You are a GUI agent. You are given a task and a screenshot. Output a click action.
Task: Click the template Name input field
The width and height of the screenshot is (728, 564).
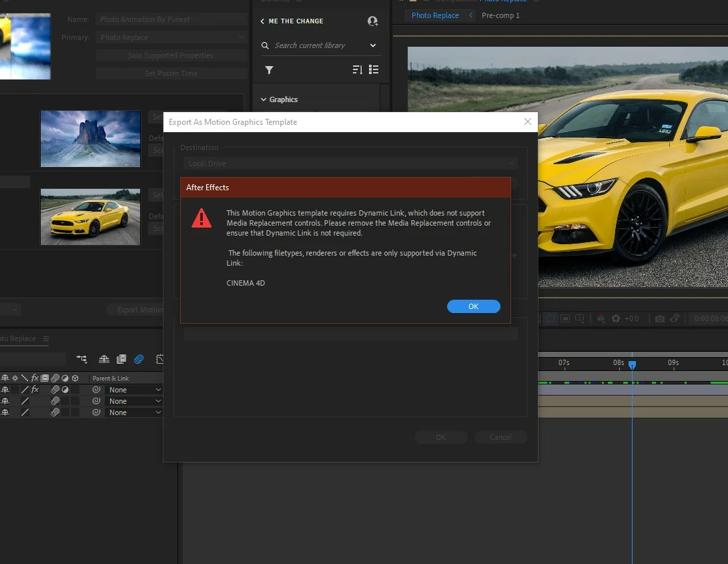(x=171, y=19)
